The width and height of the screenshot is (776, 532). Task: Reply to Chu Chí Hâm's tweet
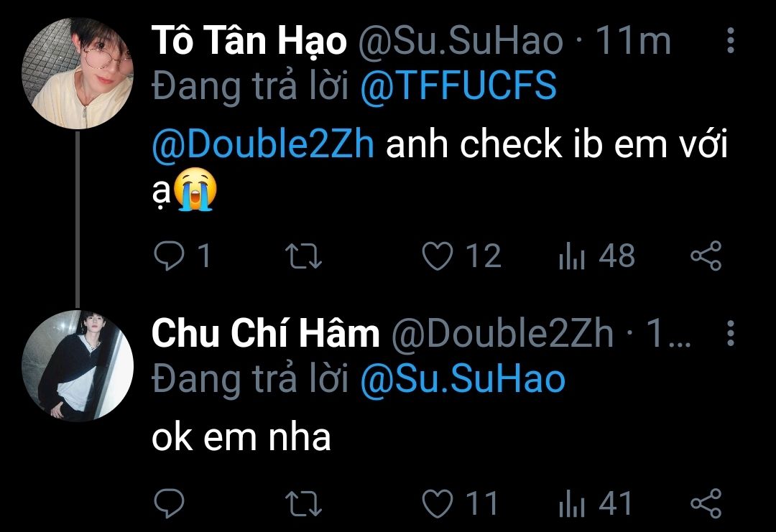(x=170, y=503)
